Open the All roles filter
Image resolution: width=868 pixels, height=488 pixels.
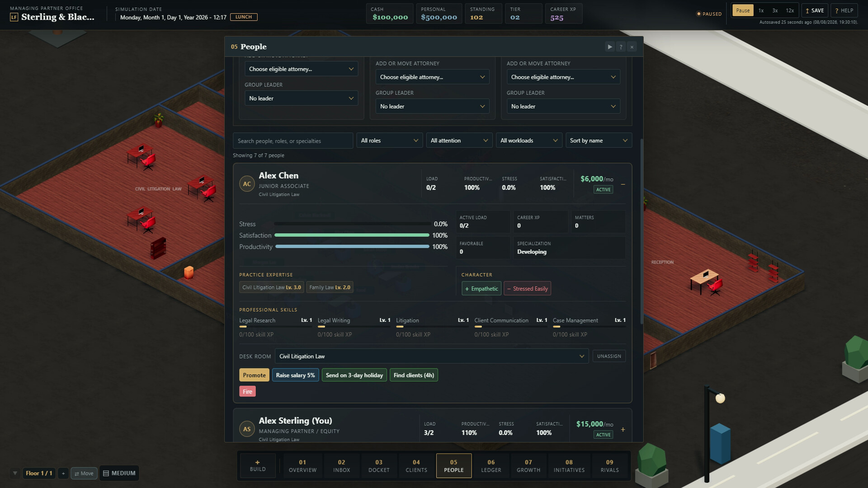pyautogui.click(x=389, y=141)
